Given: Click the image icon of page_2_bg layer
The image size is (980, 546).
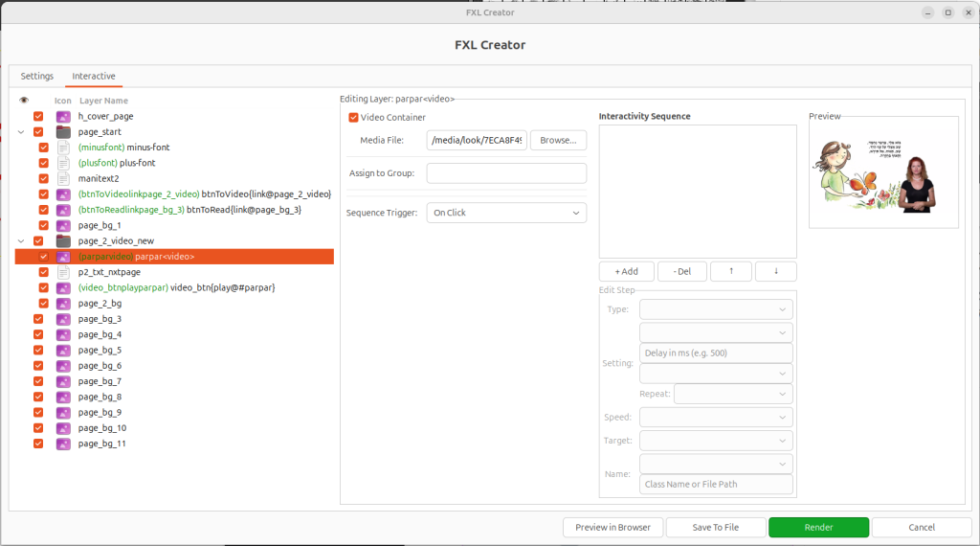Looking at the screenshot, I should tap(63, 303).
